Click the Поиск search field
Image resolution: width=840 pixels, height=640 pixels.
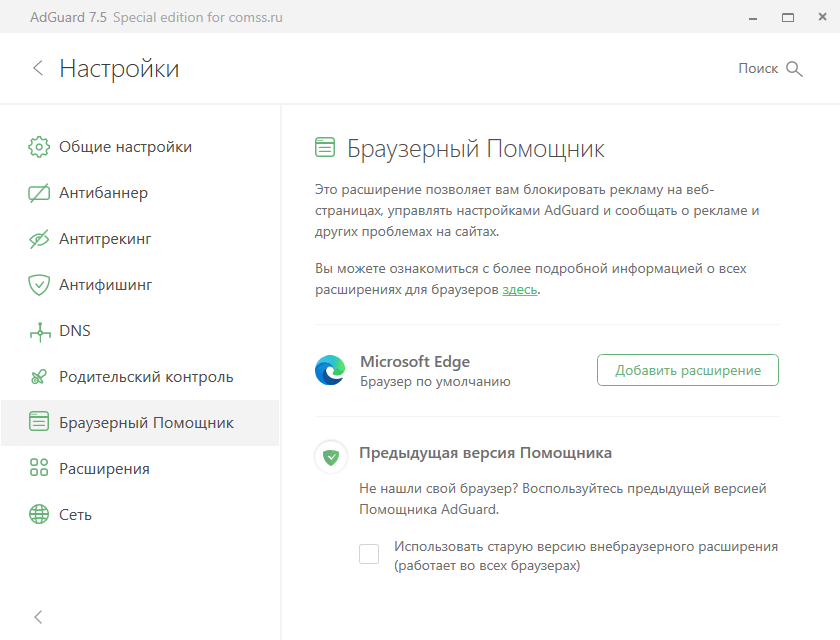coord(757,69)
